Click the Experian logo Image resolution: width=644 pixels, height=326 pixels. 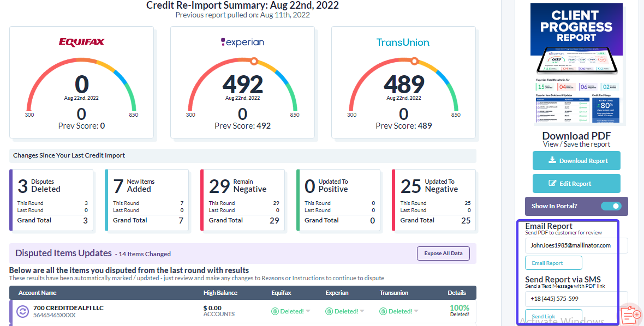pyautogui.click(x=242, y=42)
